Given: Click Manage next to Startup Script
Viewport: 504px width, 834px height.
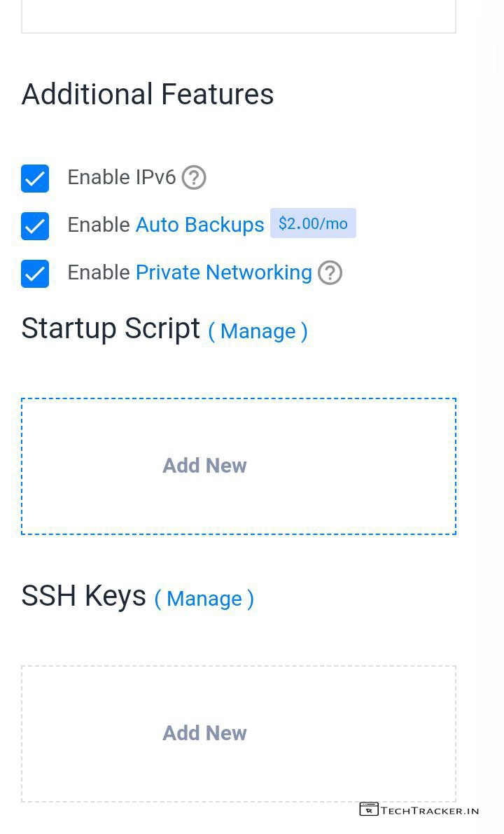Looking at the screenshot, I should point(258,331).
